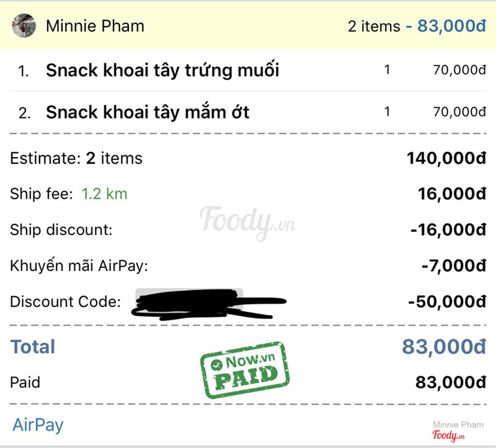The height and width of the screenshot is (448, 496).
Task: Click the Now.vn PAID stamp
Action: point(245,370)
